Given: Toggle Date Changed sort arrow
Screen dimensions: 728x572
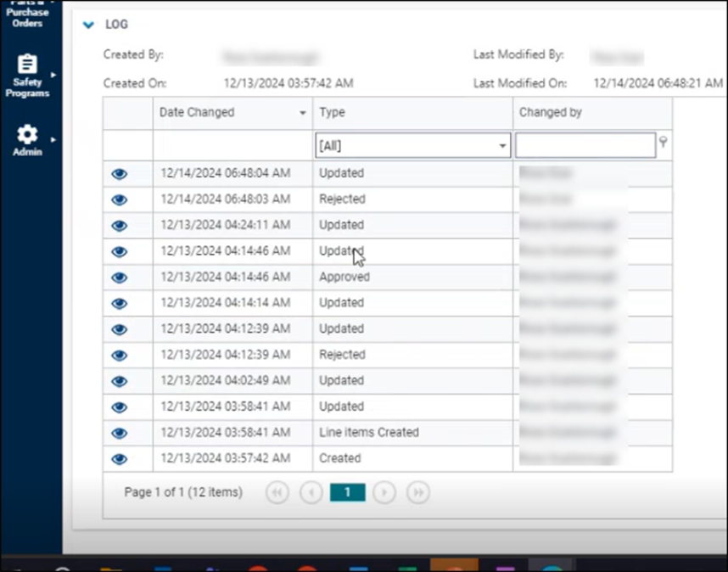Looking at the screenshot, I should tap(303, 113).
